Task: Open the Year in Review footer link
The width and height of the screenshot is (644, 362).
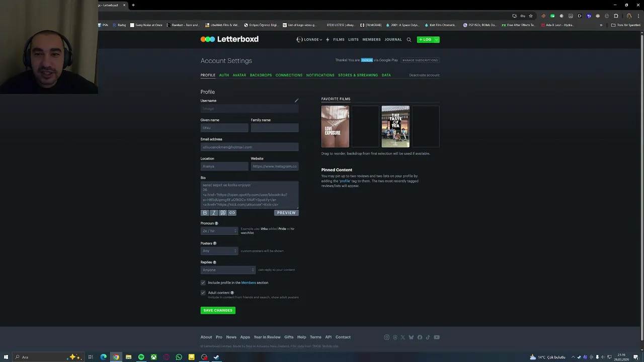Action: [x=267, y=337]
